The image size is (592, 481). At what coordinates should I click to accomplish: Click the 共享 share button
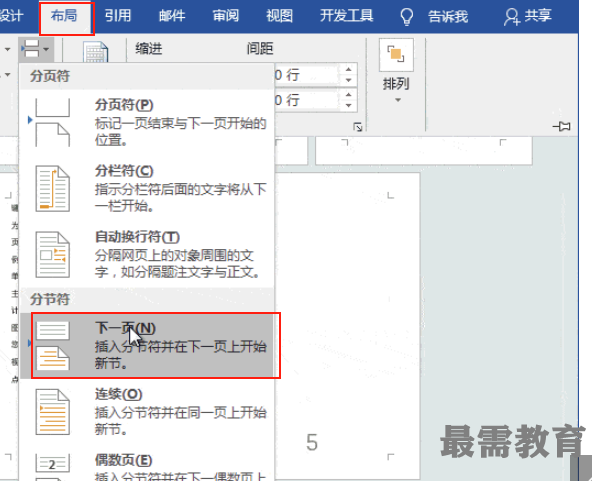click(528, 16)
